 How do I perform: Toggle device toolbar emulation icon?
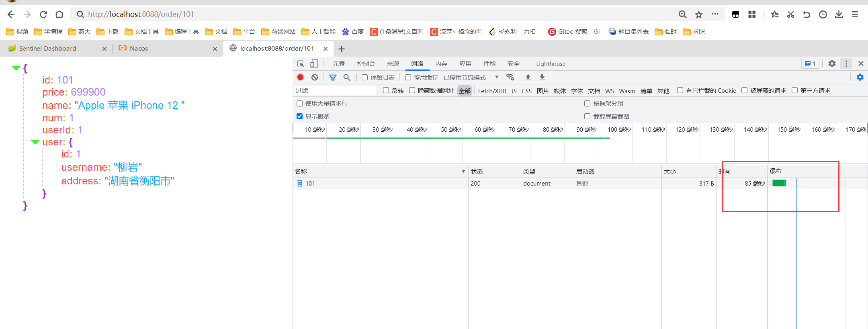tap(314, 63)
